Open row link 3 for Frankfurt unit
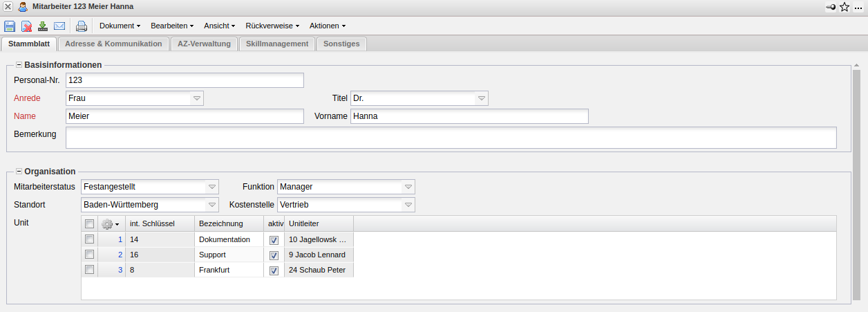 [x=120, y=270]
